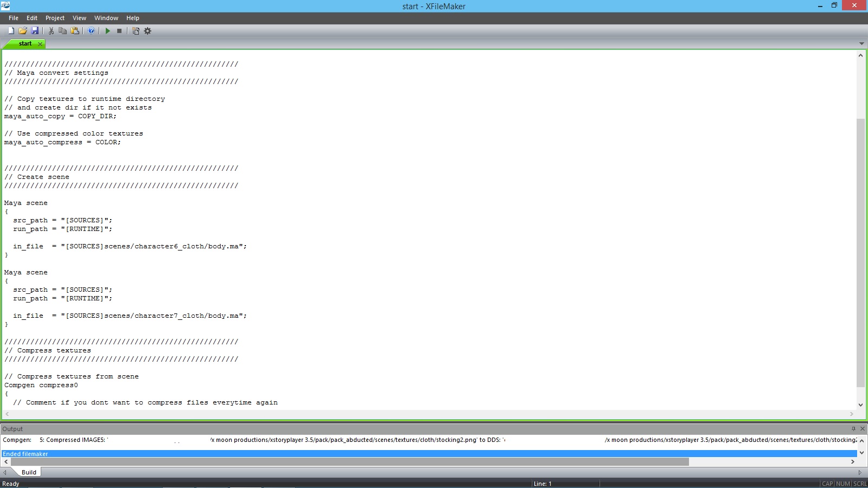Run the filemaker with green play icon
Screen dimensions: 868x488
107,31
